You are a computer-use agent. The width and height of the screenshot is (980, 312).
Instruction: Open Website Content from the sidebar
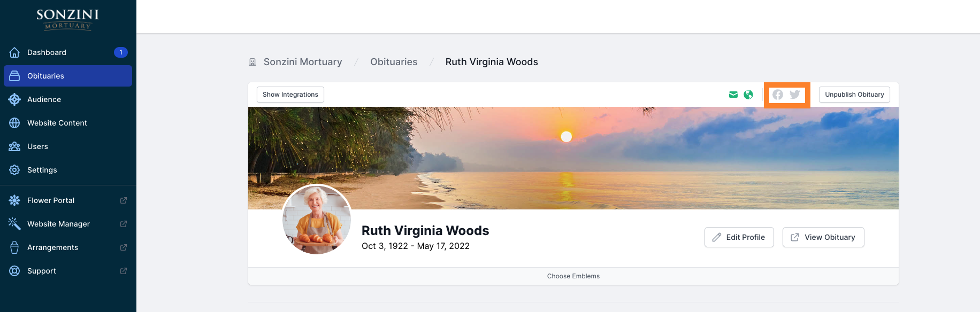[57, 123]
